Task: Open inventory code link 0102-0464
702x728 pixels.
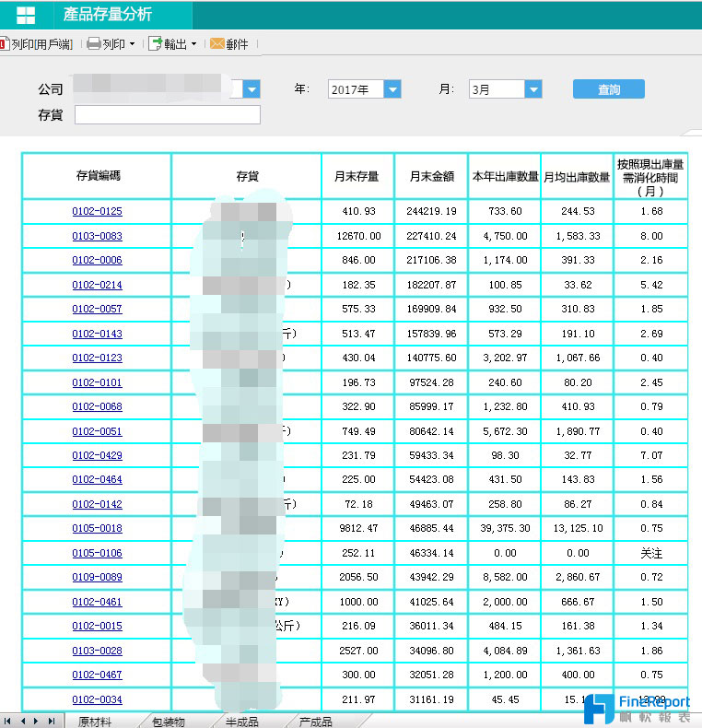Action: 97,479
